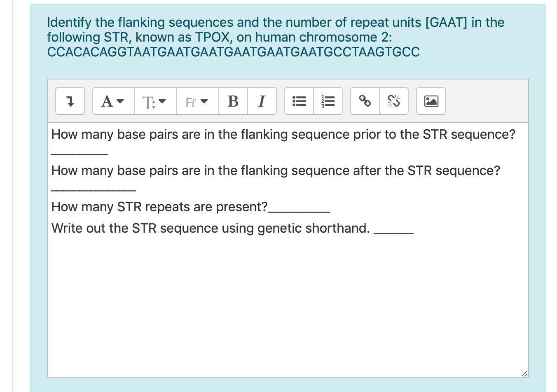The height and width of the screenshot is (392, 557).
Task: Click the blank after 'after the STR sequence?'
Action: point(94,189)
